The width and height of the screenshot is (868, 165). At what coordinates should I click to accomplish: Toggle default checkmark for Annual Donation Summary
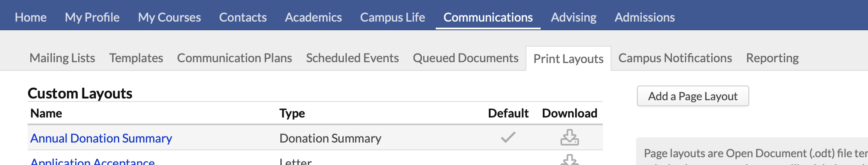tap(508, 137)
